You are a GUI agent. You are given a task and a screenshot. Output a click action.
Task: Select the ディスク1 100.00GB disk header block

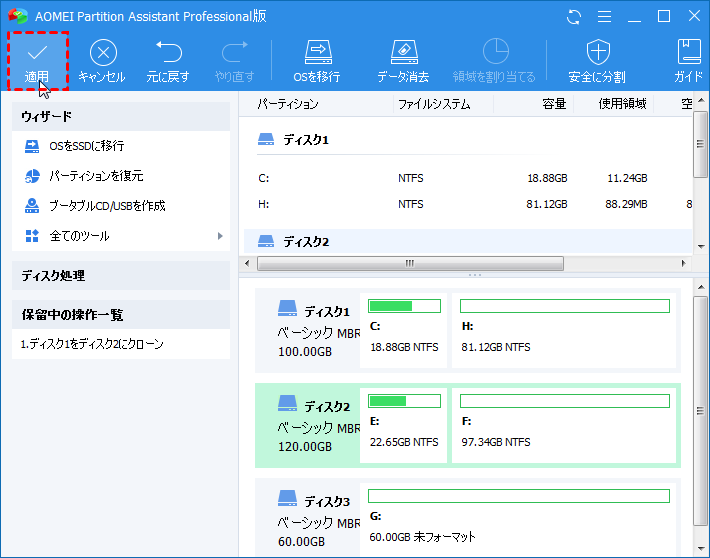(308, 332)
